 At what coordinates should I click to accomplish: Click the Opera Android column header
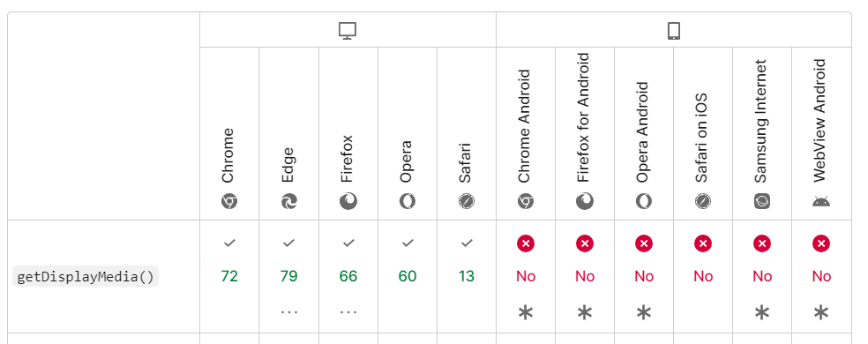click(x=644, y=133)
